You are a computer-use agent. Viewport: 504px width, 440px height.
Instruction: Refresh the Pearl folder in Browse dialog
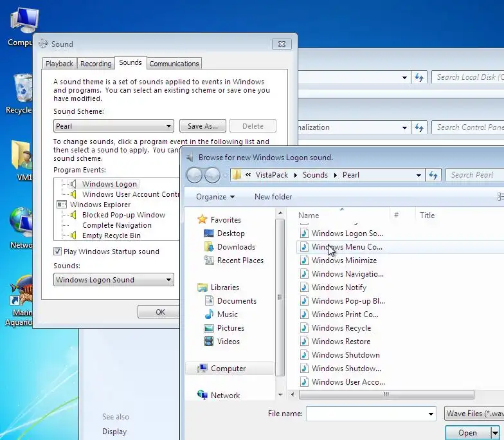tap(433, 175)
